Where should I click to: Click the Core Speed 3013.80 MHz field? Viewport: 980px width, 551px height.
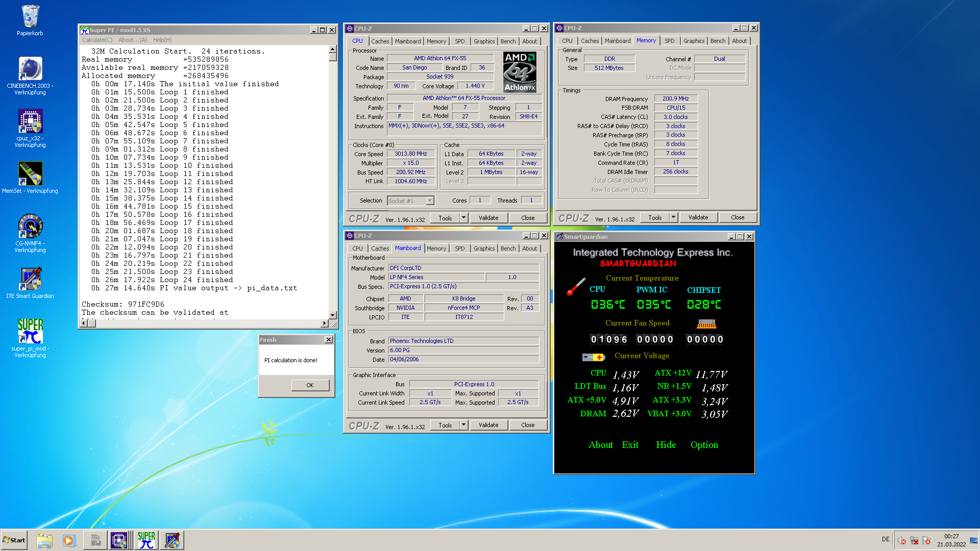[411, 154]
